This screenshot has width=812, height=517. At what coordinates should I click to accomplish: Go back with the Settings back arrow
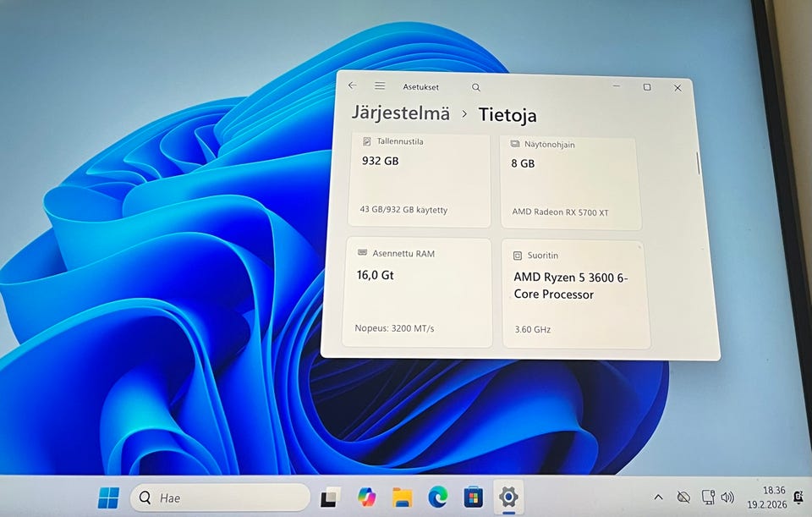click(352, 85)
